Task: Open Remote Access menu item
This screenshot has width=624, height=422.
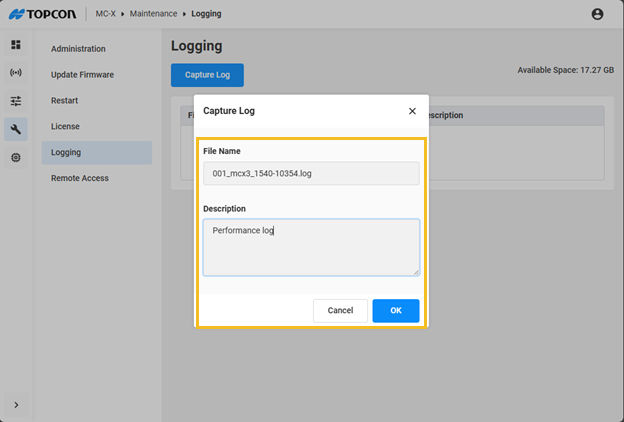Action: click(96, 178)
